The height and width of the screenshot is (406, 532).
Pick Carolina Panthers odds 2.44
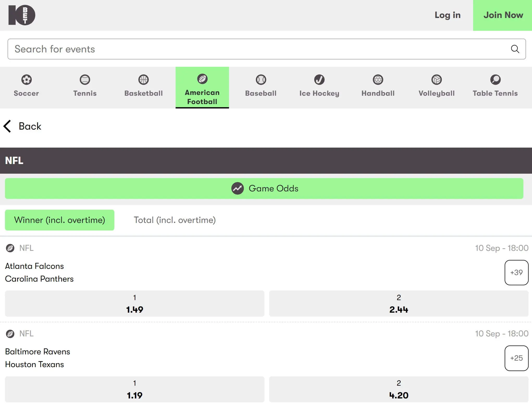tap(399, 304)
